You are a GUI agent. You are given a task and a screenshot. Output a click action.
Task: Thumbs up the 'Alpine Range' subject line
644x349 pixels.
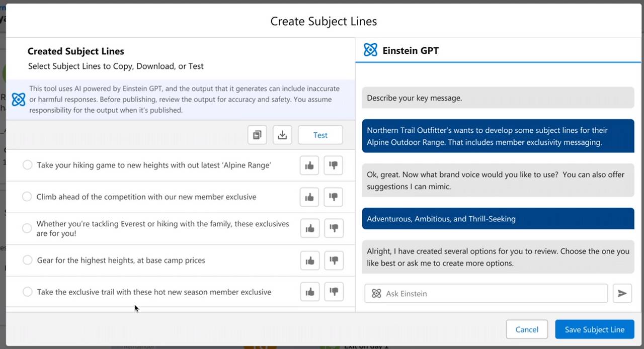(x=309, y=165)
